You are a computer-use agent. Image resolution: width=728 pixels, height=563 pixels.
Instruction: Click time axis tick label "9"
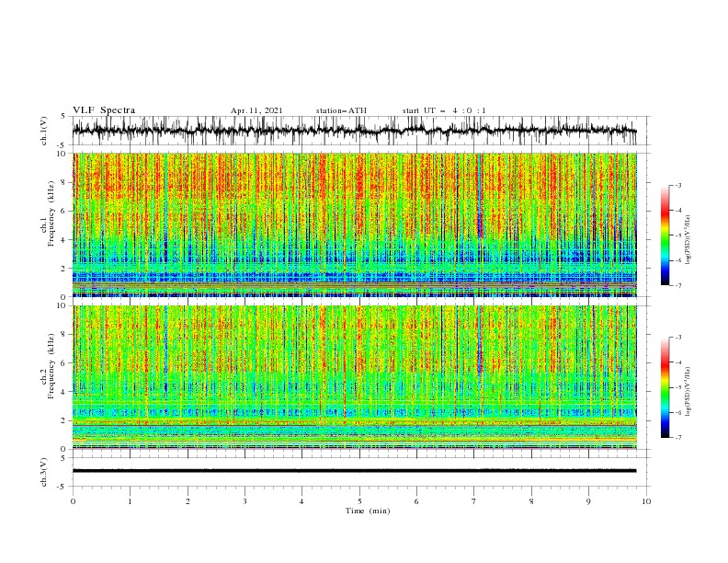[x=588, y=501]
